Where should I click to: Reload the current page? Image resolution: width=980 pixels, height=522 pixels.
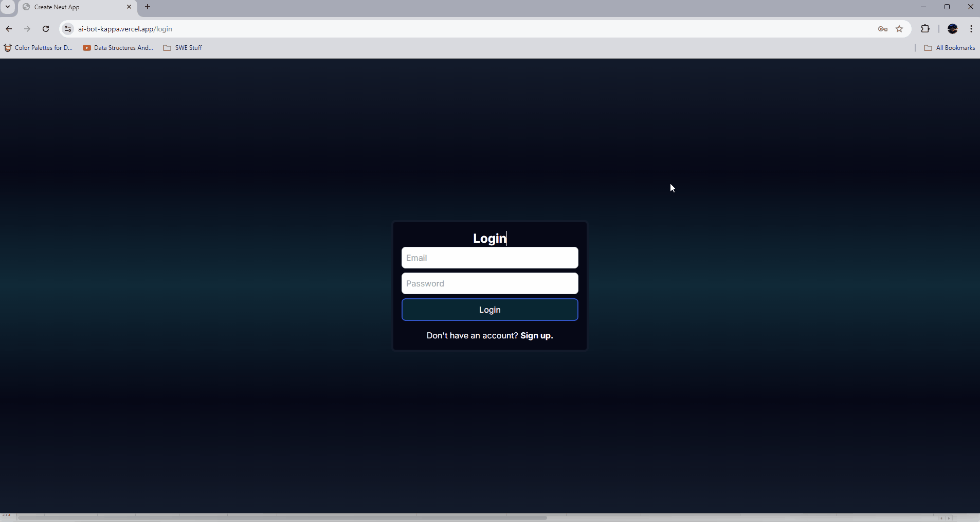coord(46,29)
